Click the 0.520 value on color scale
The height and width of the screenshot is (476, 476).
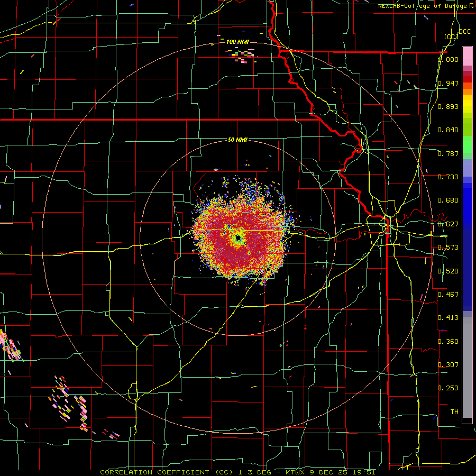tap(448, 271)
